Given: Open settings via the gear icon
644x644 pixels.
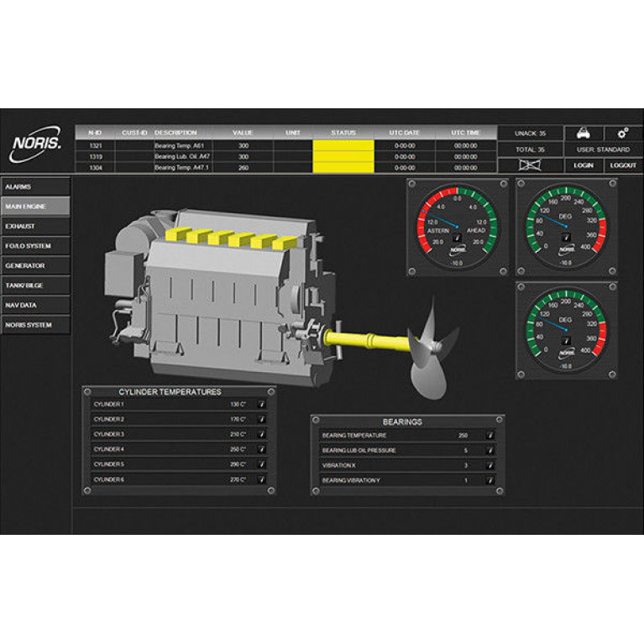Looking at the screenshot, I should (x=622, y=133).
